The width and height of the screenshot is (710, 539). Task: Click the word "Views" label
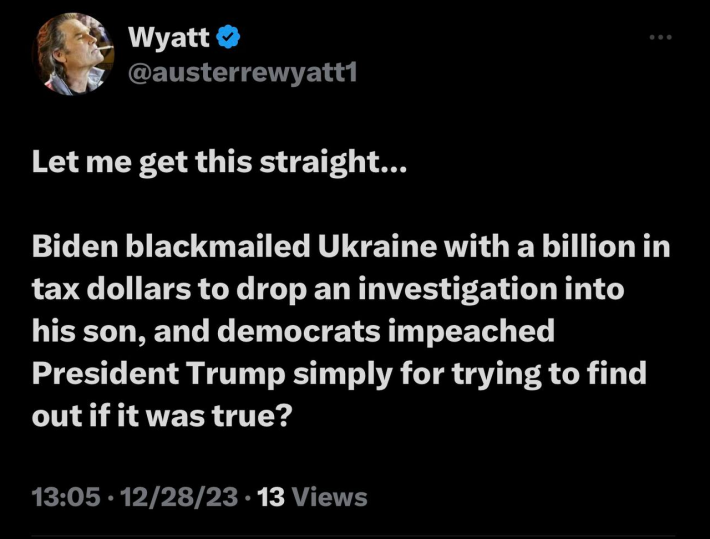point(329,496)
